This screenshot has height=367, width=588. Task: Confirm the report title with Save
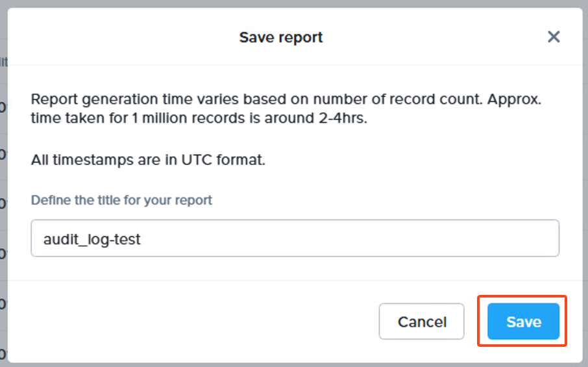523,322
